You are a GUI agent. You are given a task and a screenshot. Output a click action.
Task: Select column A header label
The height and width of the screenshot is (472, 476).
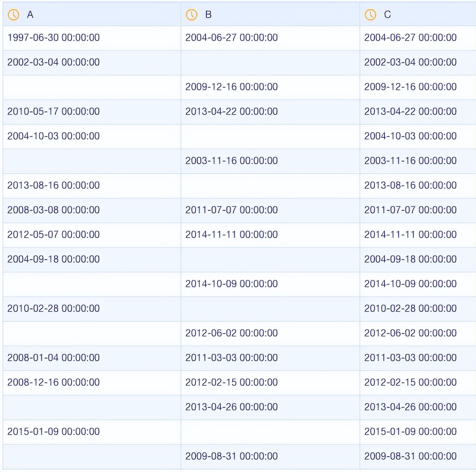pyautogui.click(x=30, y=15)
